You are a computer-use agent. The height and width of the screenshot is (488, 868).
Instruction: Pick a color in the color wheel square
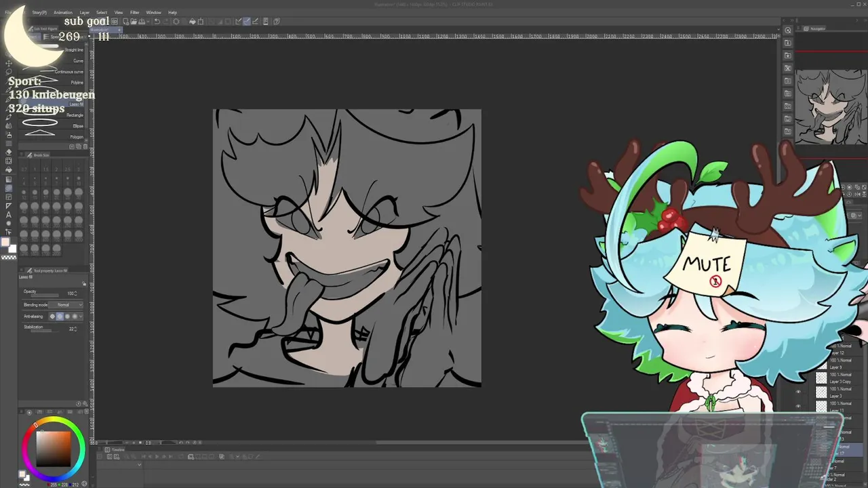click(x=53, y=449)
